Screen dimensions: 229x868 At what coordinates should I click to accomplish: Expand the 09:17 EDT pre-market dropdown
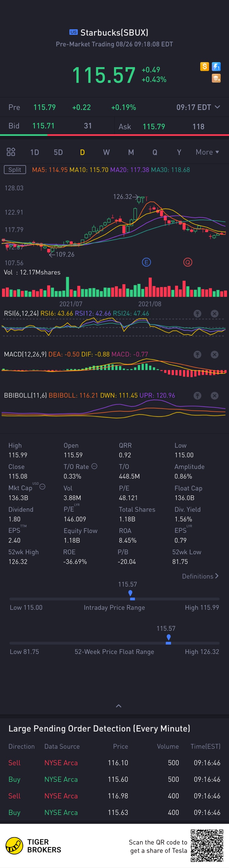coord(198,107)
